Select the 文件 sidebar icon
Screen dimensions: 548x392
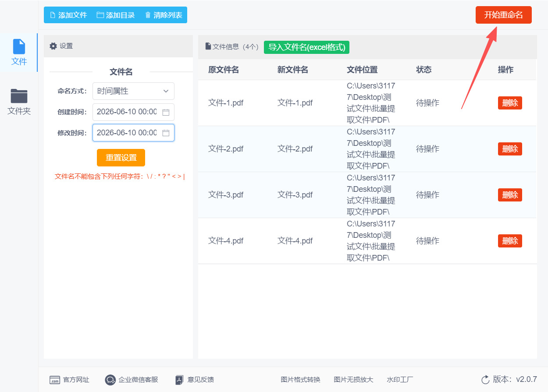click(x=19, y=46)
